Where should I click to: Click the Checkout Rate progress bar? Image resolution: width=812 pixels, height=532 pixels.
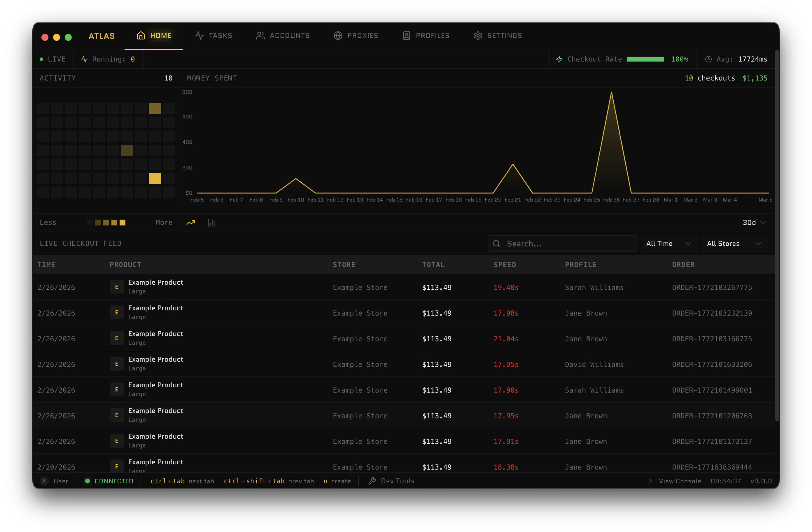pyautogui.click(x=645, y=60)
